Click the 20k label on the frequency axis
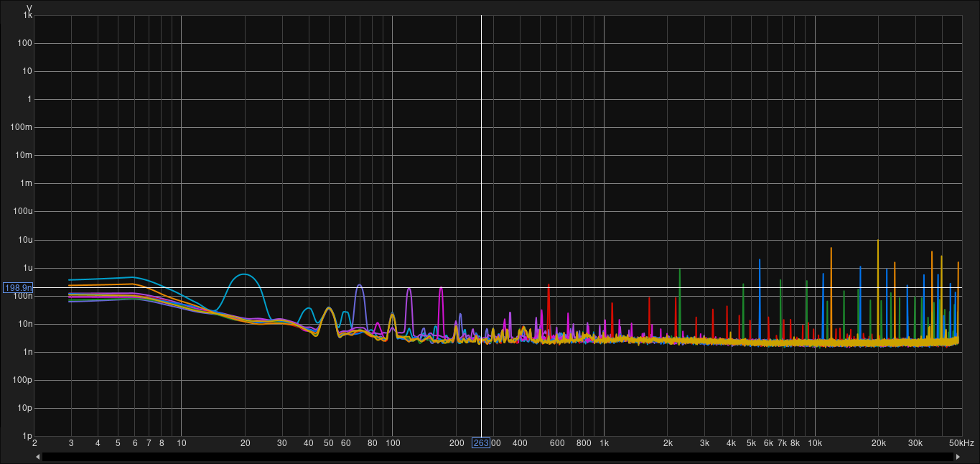The height and width of the screenshot is (464, 980). pos(879,443)
